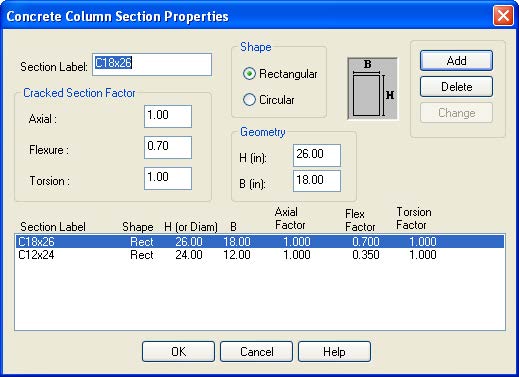The image size is (519, 377).
Task: Click torsion factor 1.000 in C12x24 row
Action: click(x=423, y=255)
